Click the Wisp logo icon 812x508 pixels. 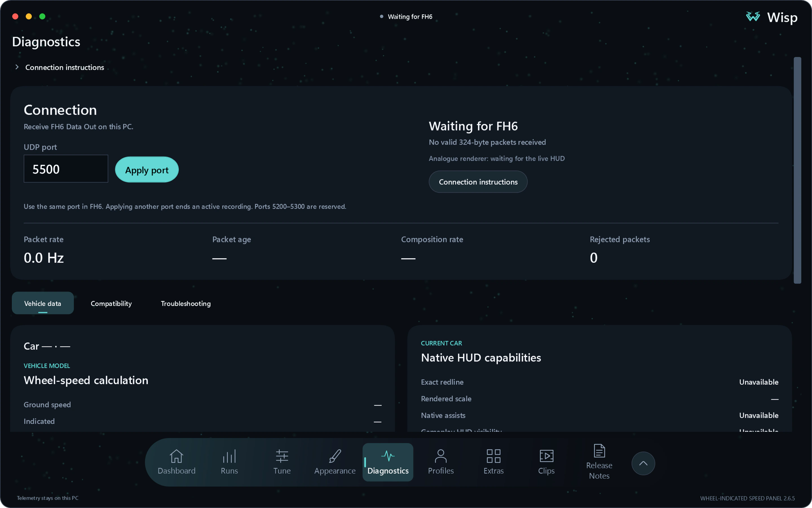coord(753,16)
